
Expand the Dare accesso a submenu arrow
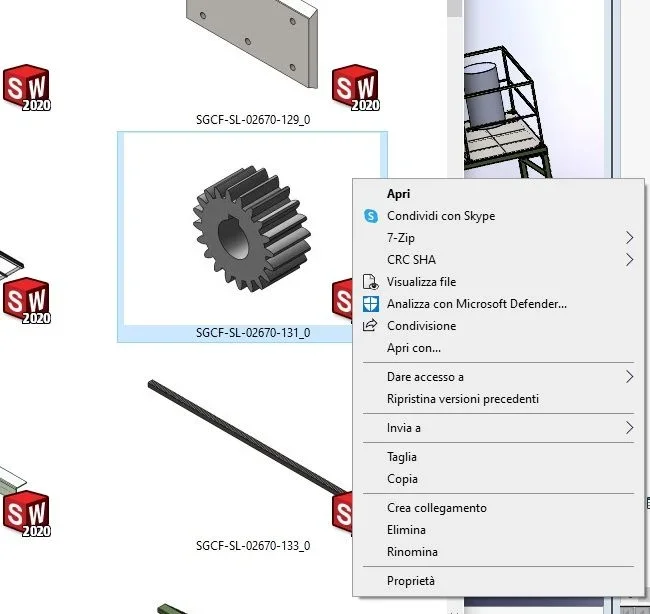629,377
